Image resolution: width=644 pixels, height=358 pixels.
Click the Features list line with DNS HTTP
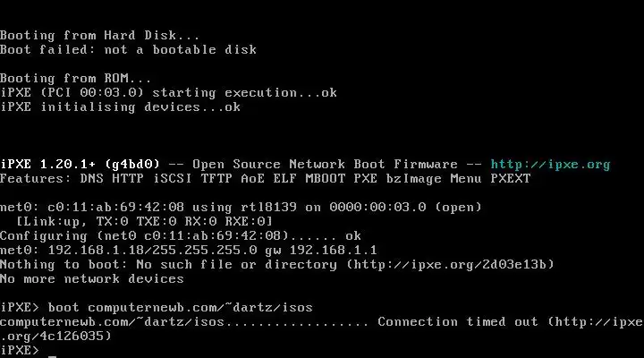(266, 179)
